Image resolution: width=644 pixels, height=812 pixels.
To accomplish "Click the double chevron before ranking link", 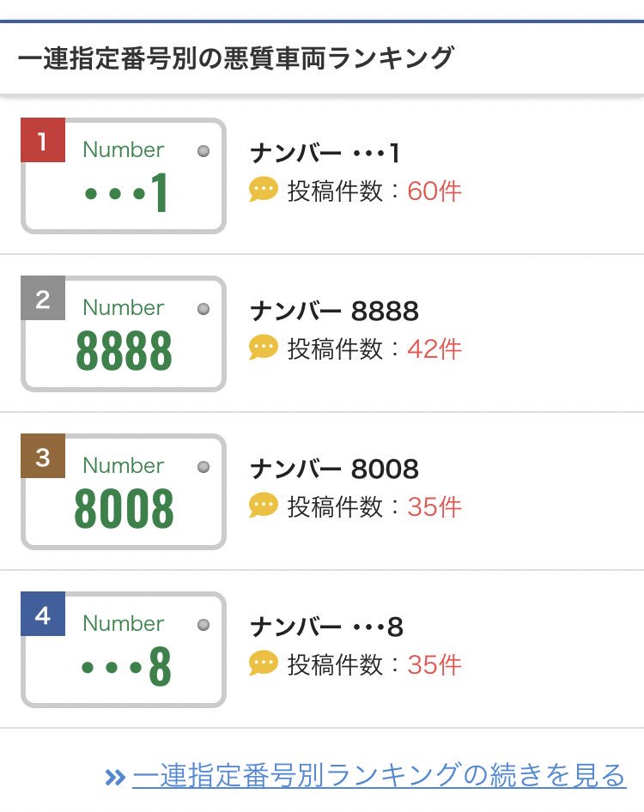I will tap(115, 778).
